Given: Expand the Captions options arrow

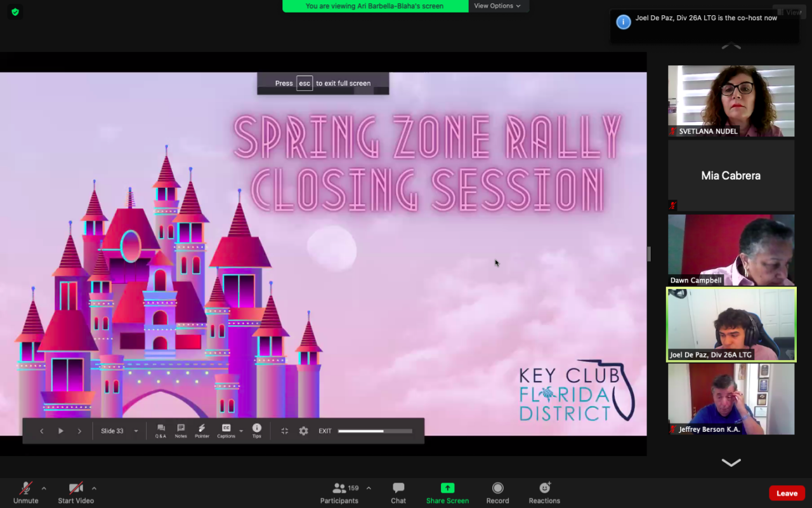Looking at the screenshot, I should (241, 431).
